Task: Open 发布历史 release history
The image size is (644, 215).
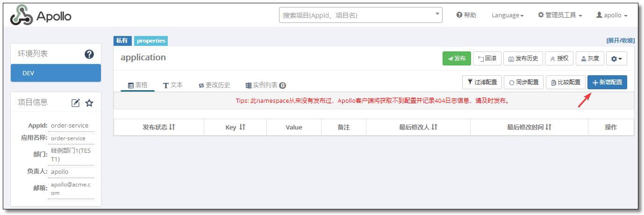Action: 523,58
